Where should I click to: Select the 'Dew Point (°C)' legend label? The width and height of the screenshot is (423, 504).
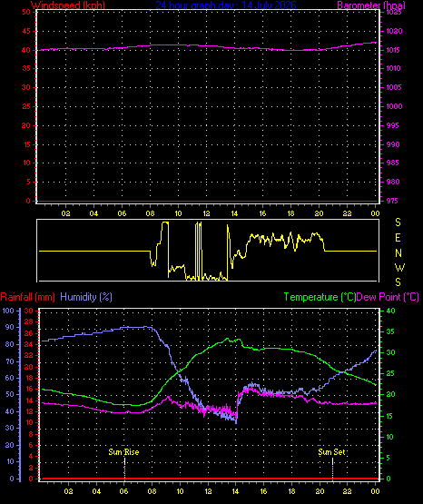pyautogui.click(x=388, y=297)
